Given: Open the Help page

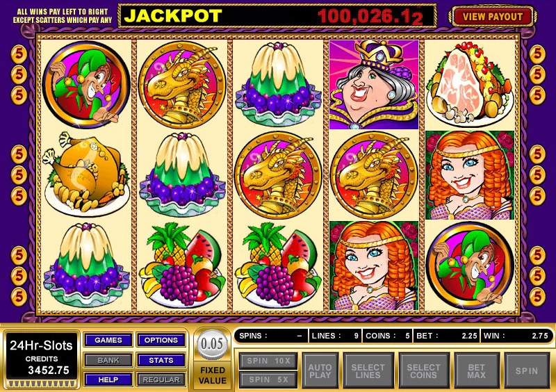Looking at the screenshot, I should click(108, 379).
